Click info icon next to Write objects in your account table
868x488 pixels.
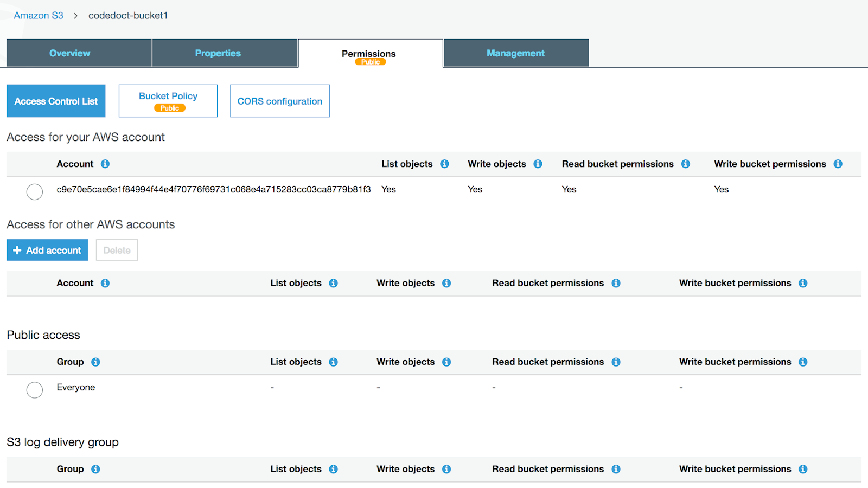(538, 164)
